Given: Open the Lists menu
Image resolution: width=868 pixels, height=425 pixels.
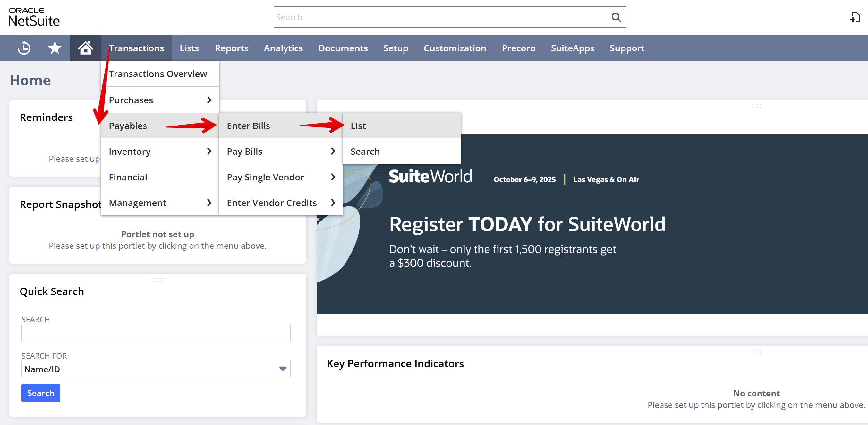Looking at the screenshot, I should coord(189,48).
